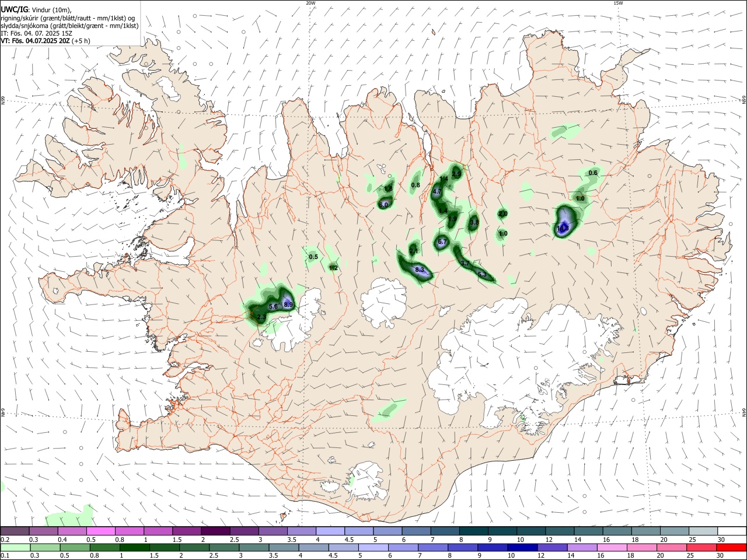
Task: Pick the pale grey 25 snow legend swatch
Action: [x=703, y=531]
